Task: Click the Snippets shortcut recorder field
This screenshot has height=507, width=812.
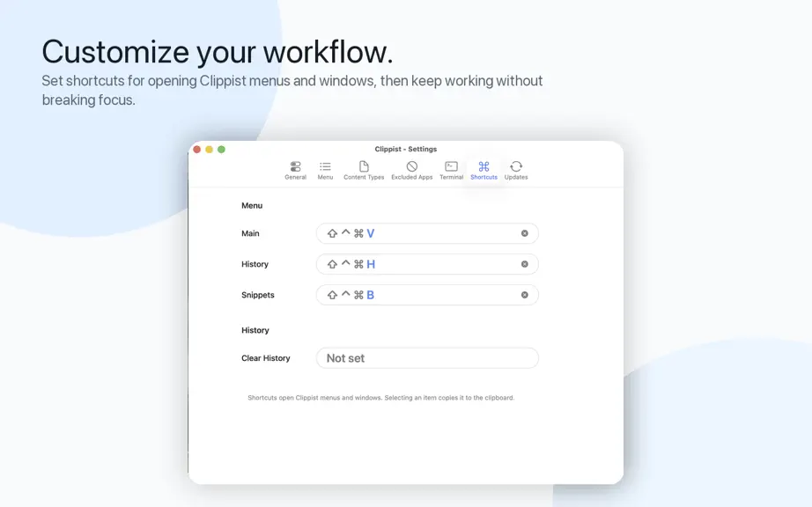Action: point(427,295)
